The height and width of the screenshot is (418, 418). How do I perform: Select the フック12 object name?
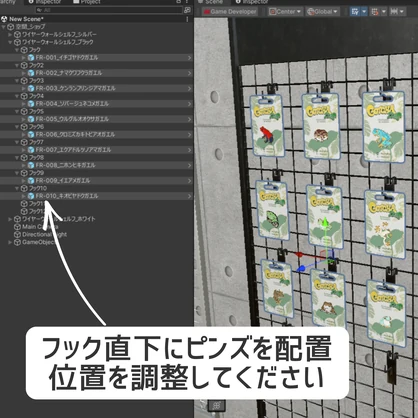tap(37, 211)
